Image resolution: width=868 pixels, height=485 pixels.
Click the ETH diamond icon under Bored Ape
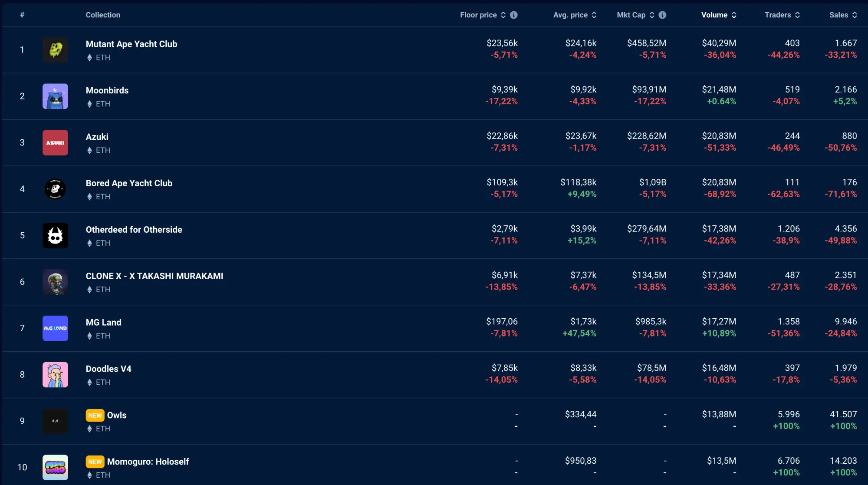pos(89,197)
